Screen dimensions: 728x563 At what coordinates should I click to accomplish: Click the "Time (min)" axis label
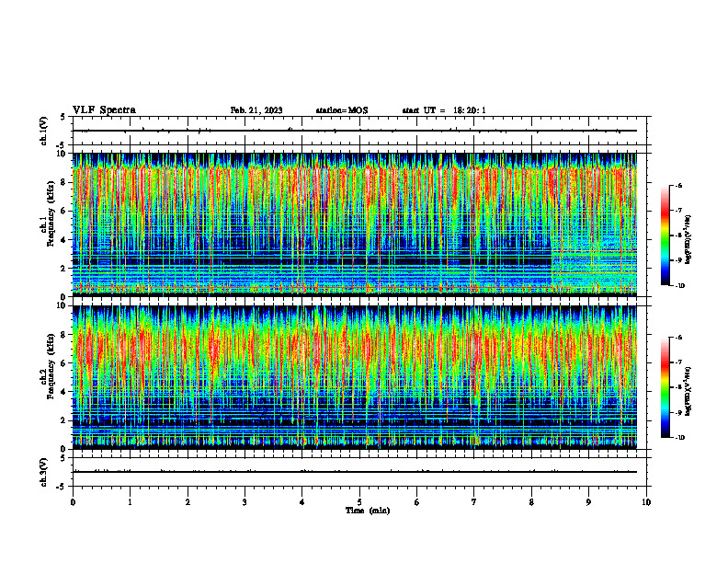tap(368, 511)
